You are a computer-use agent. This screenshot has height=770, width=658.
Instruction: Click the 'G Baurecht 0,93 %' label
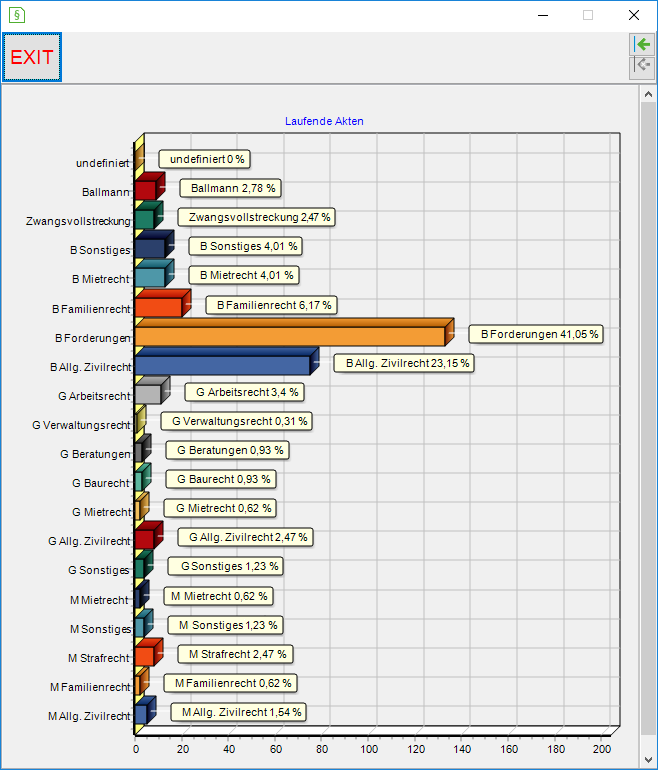(221, 479)
